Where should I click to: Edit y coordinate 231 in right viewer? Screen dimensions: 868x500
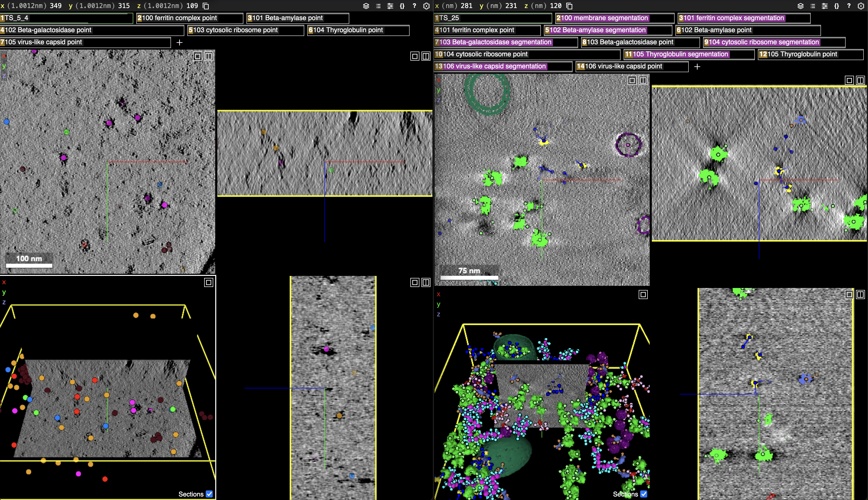(x=511, y=6)
